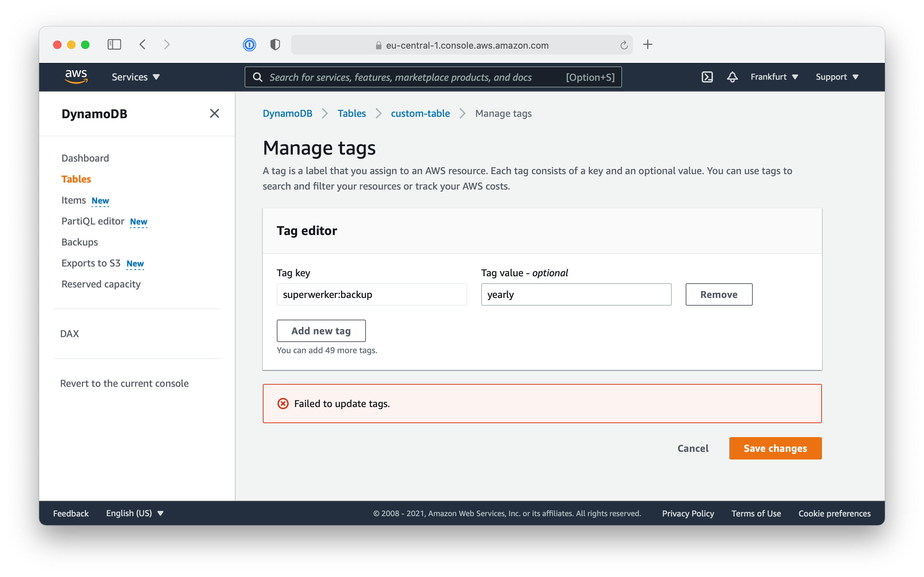Toggle the Safari sidebar icon
The width and height of the screenshot is (924, 577).
114,45
